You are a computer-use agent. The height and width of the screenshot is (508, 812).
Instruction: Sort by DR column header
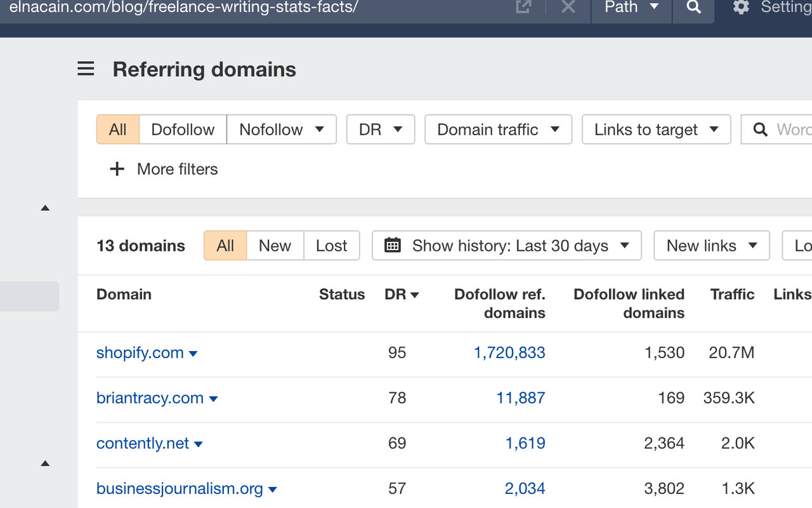[402, 295]
